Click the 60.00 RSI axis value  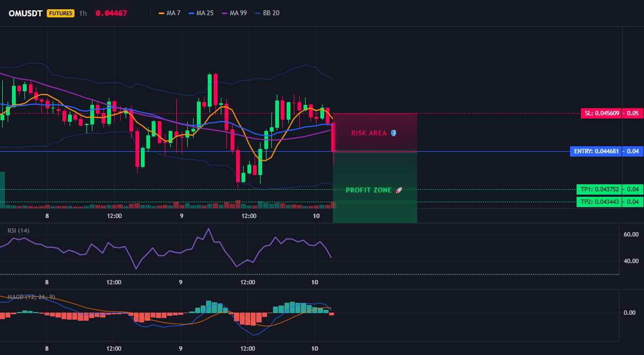[x=631, y=235]
